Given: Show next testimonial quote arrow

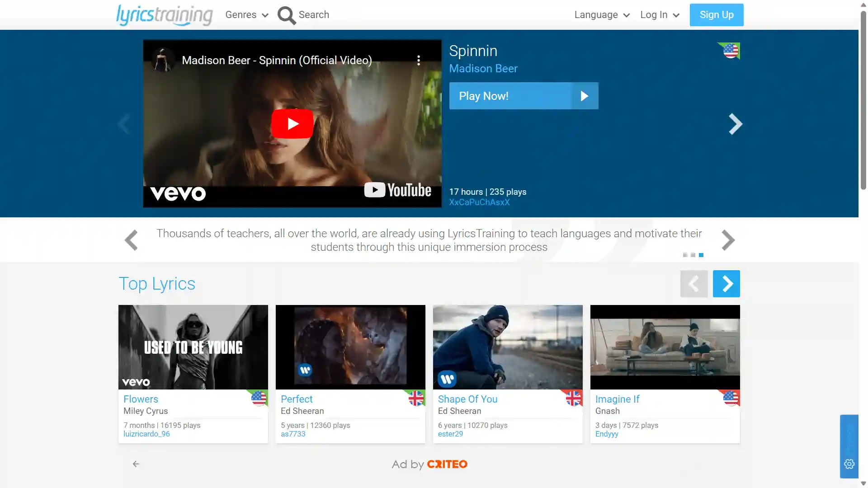Looking at the screenshot, I should tap(728, 240).
